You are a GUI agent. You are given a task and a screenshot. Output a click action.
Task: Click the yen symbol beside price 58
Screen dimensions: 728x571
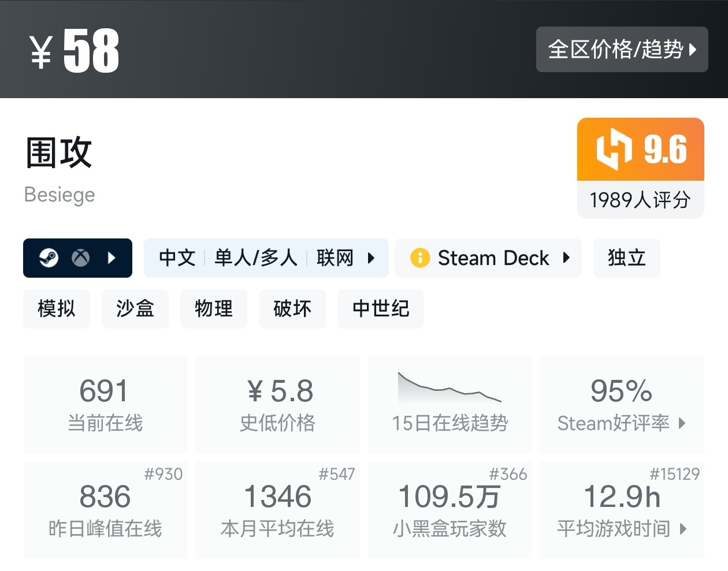(42, 52)
